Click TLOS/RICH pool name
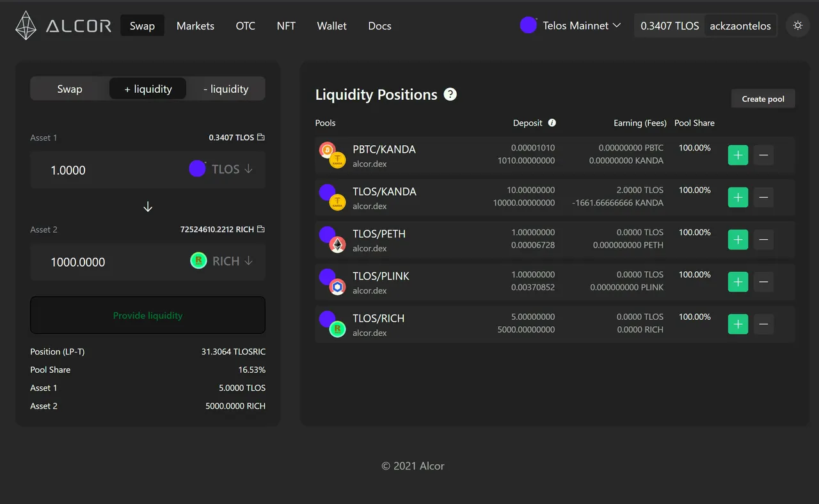This screenshot has width=819, height=504. 378,318
